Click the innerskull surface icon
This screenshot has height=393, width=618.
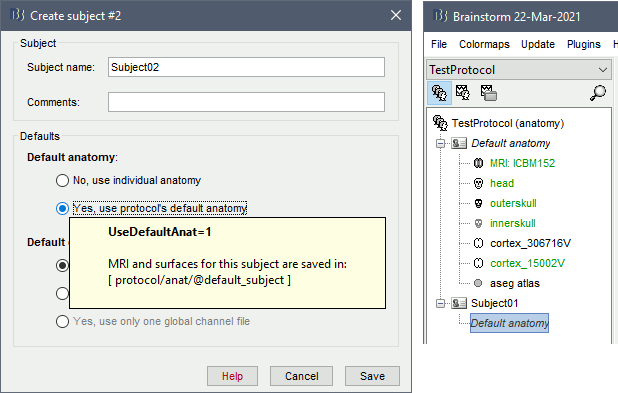478,224
